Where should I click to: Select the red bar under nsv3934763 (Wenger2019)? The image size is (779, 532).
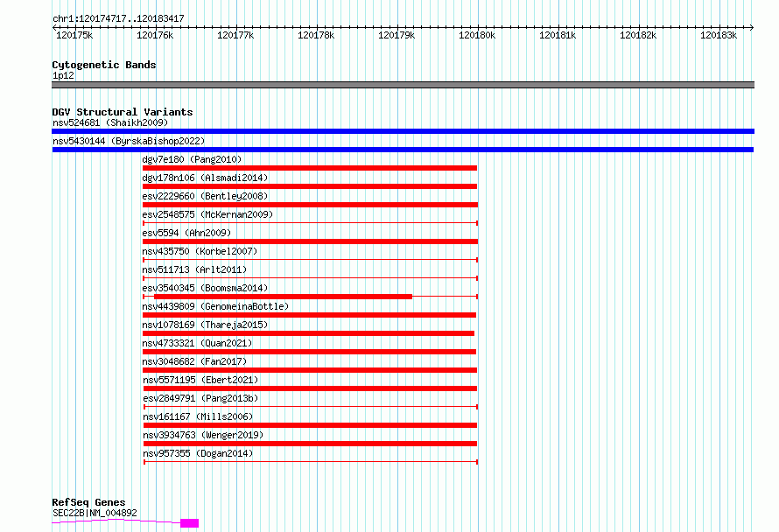pyautogui.click(x=310, y=444)
